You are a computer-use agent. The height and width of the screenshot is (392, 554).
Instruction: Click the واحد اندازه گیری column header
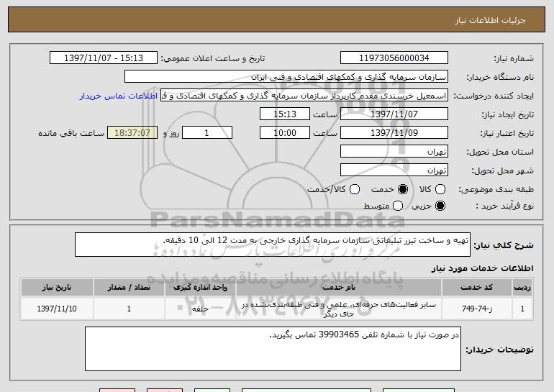[200, 288]
